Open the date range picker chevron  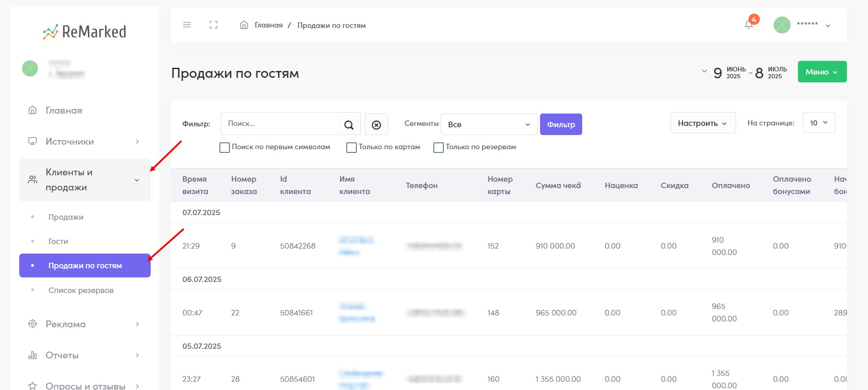(x=704, y=71)
